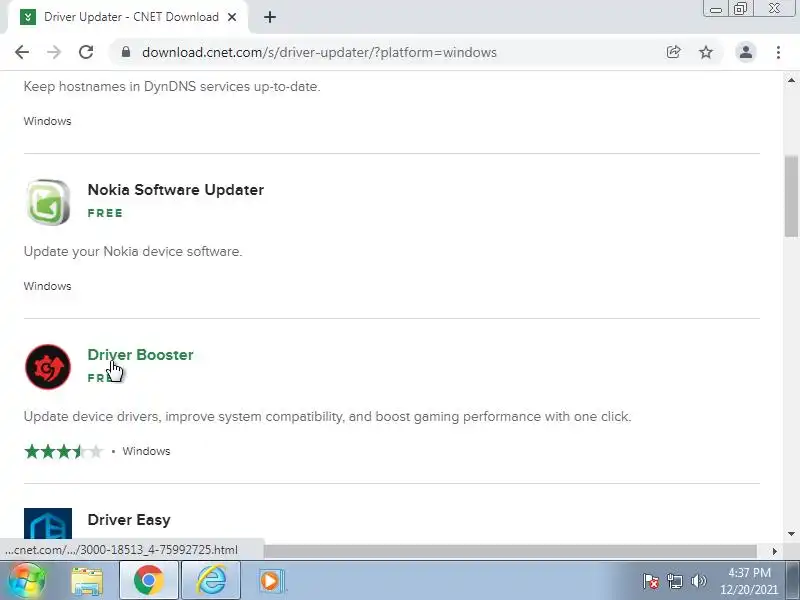Click the Driver Booster description text
The height and width of the screenshot is (600, 800).
point(328,417)
